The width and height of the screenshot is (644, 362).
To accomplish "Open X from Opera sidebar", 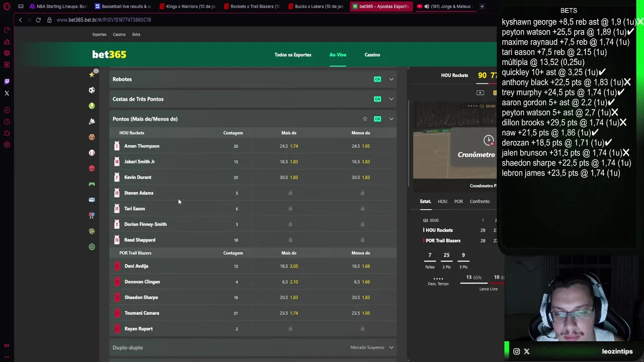I will click(7, 93).
